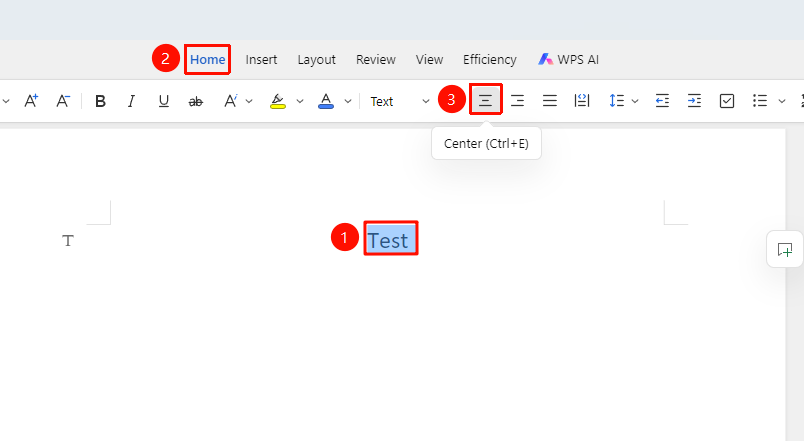This screenshot has height=441, width=804.
Task: Apply distributed alignment
Action: click(x=582, y=101)
